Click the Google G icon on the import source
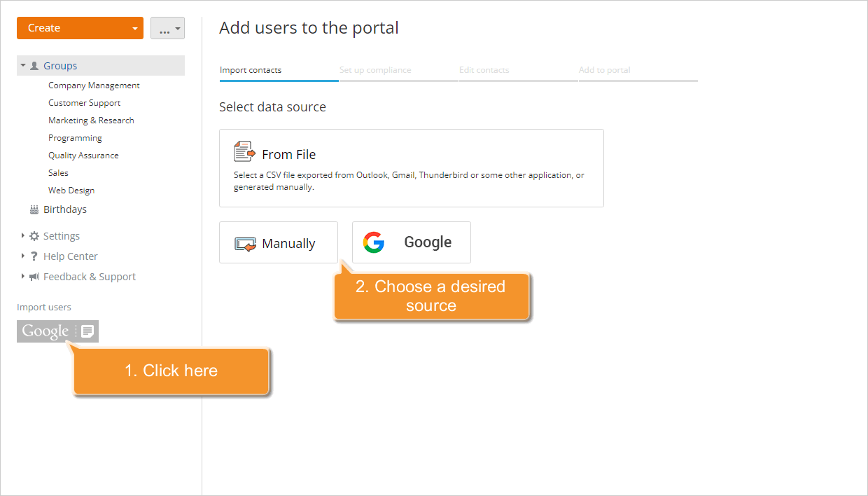Viewport: 868px width, 496px height. click(374, 242)
